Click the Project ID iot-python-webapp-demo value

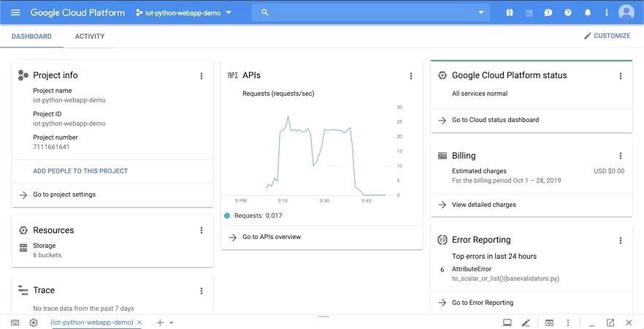[69, 124]
